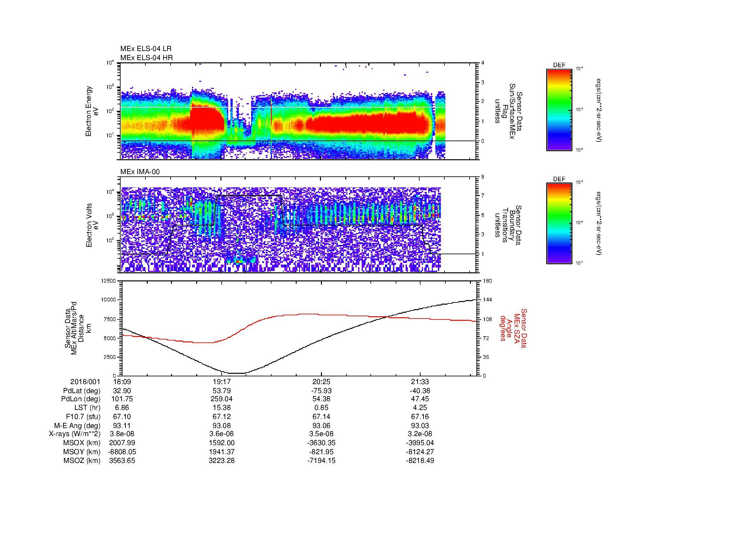This screenshot has width=756, height=534.
Task: Select F10.7 value '67.16'
Action: point(420,416)
